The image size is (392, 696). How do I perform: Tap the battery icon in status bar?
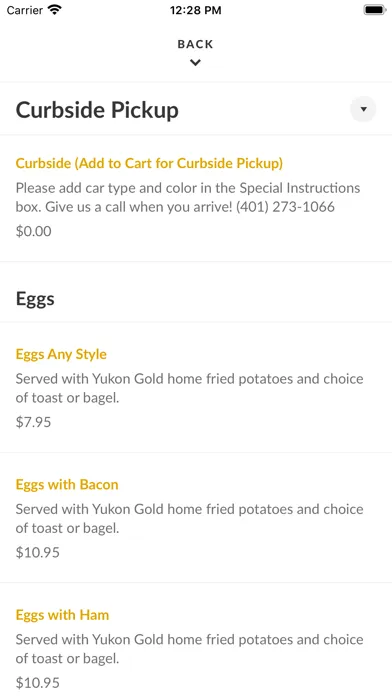[x=375, y=10]
